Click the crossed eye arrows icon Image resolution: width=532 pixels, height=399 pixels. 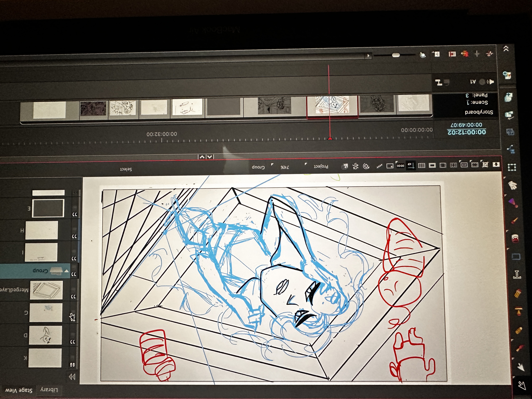click(355, 166)
